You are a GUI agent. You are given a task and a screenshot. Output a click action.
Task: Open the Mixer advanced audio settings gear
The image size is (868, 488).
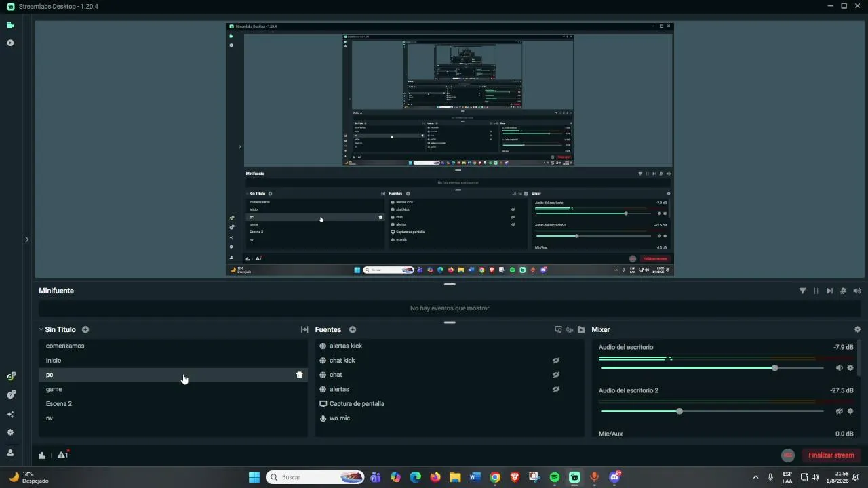(x=857, y=330)
